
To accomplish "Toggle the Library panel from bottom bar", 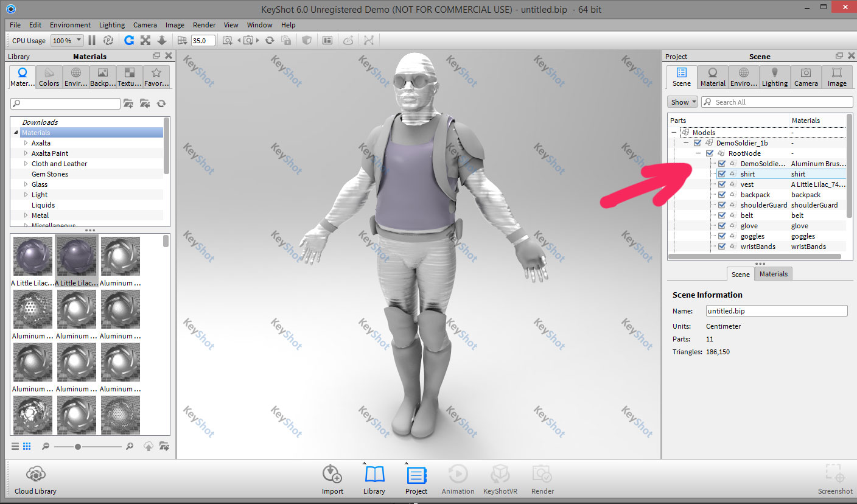I will pyautogui.click(x=374, y=480).
